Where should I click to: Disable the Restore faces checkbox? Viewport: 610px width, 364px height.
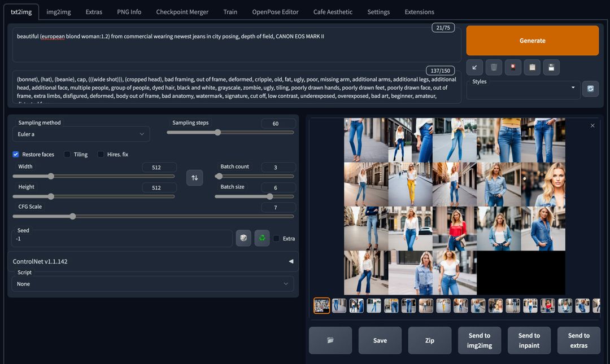(16, 154)
